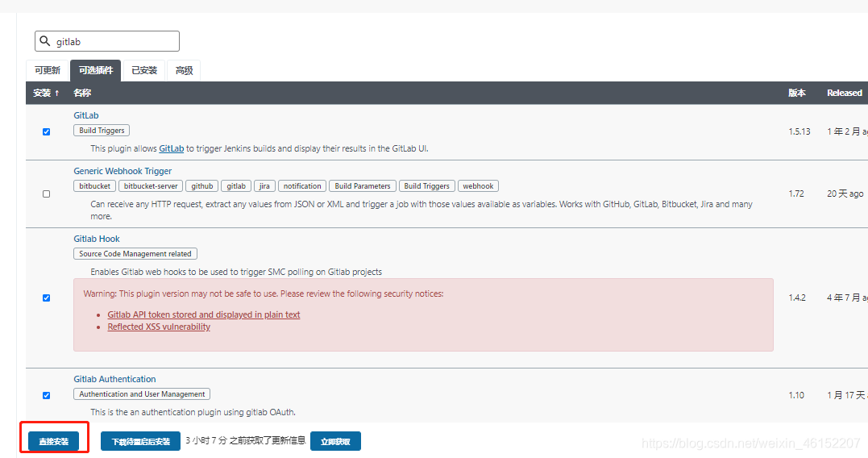Viewport: 868px width, 458px height.
Task: Click the Authentication and User Management tag
Action: pyautogui.click(x=142, y=394)
